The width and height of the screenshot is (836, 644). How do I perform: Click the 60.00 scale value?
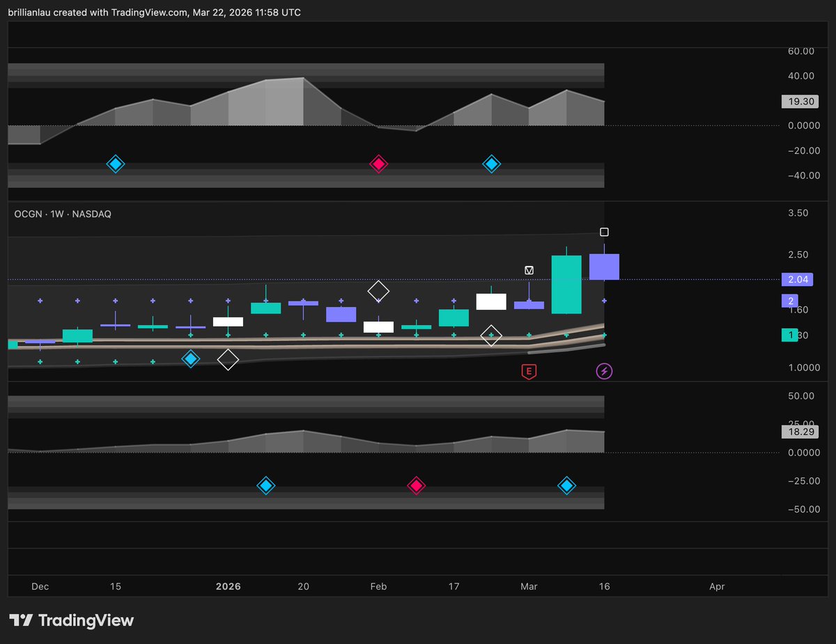pos(800,51)
